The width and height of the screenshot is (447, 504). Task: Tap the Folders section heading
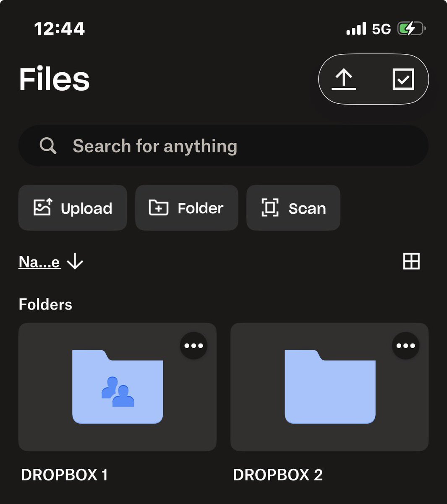click(x=45, y=304)
